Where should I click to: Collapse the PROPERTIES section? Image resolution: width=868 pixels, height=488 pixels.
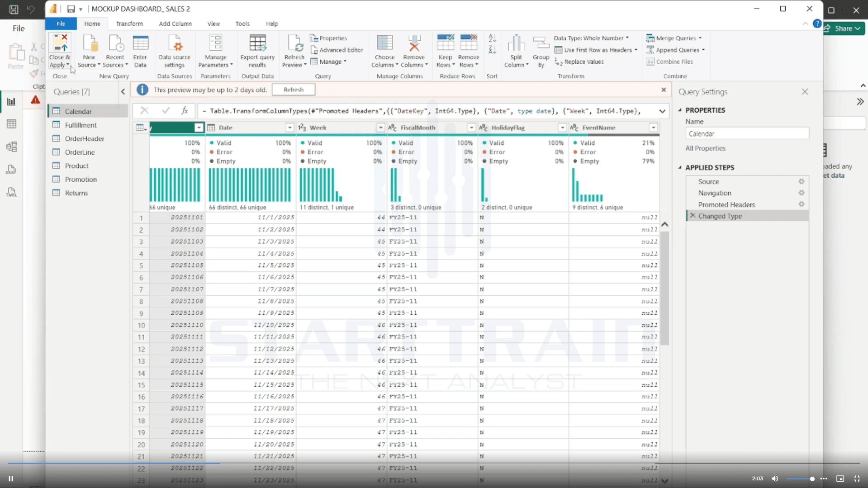[x=680, y=110]
